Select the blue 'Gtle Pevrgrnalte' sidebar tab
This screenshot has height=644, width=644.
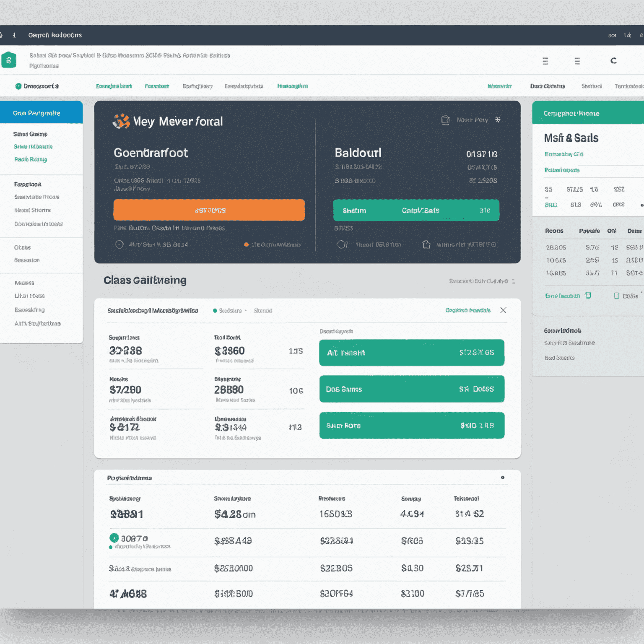coord(41,112)
